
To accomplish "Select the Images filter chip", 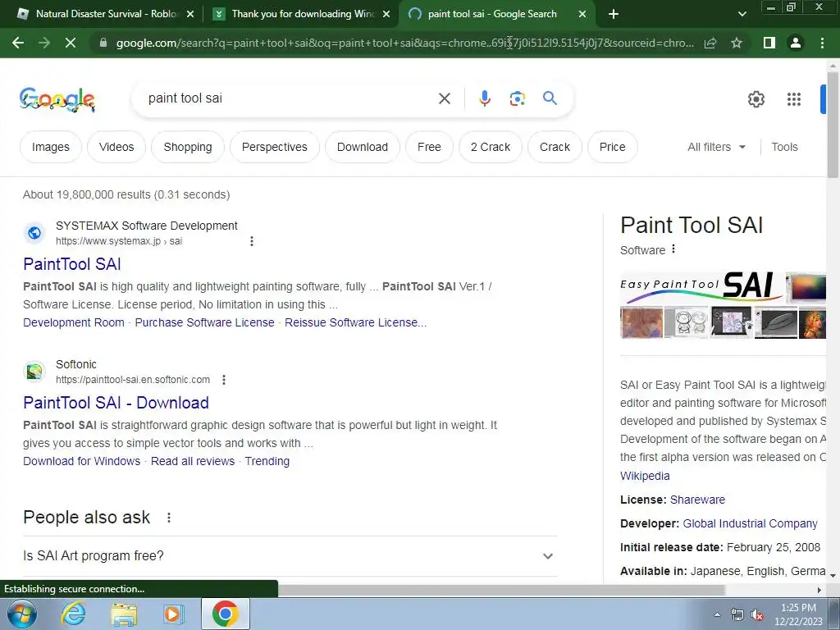I will coord(50,147).
